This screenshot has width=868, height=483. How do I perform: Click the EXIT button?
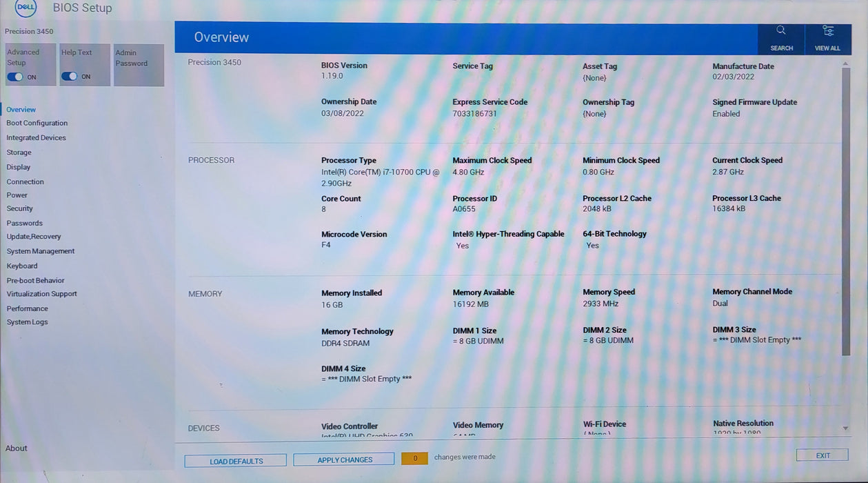point(823,455)
